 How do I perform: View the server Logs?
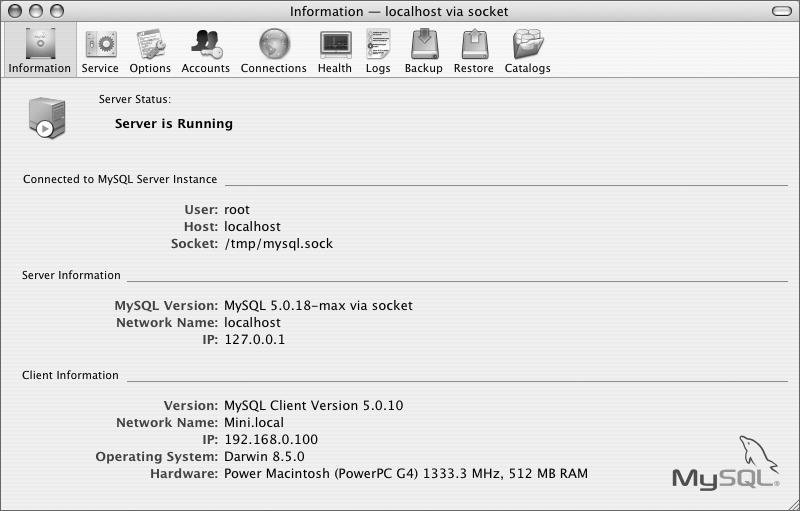coord(378,49)
